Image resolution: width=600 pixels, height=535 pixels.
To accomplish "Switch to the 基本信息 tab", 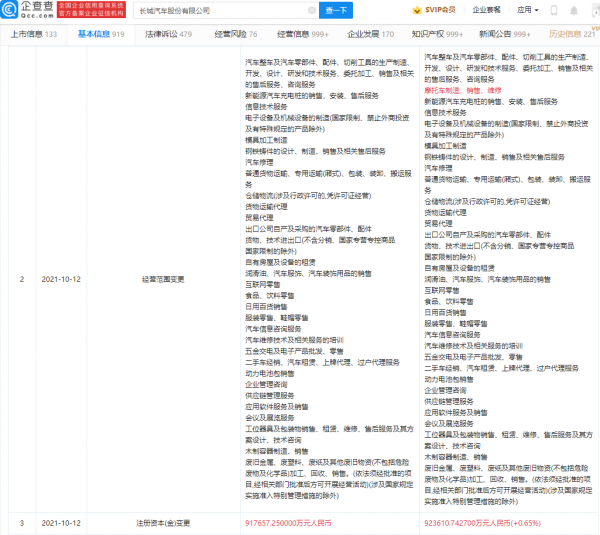I will coord(101,34).
